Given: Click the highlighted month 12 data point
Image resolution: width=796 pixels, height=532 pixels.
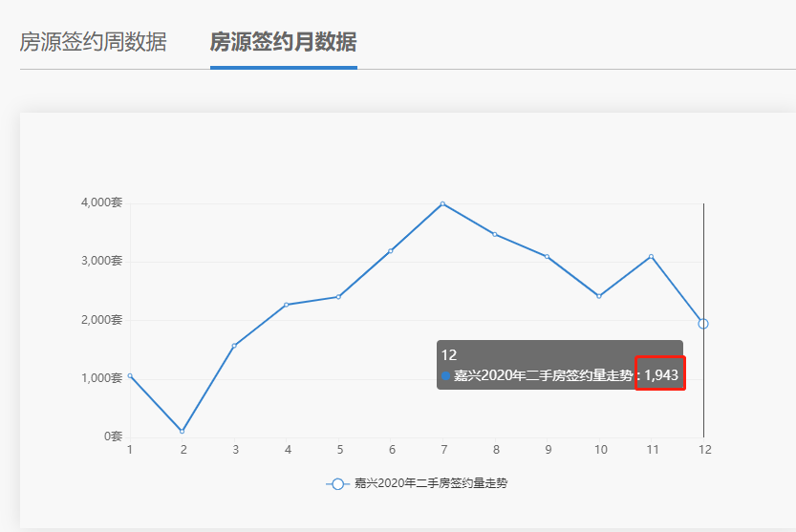Looking at the screenshot, I should (703, 324).
